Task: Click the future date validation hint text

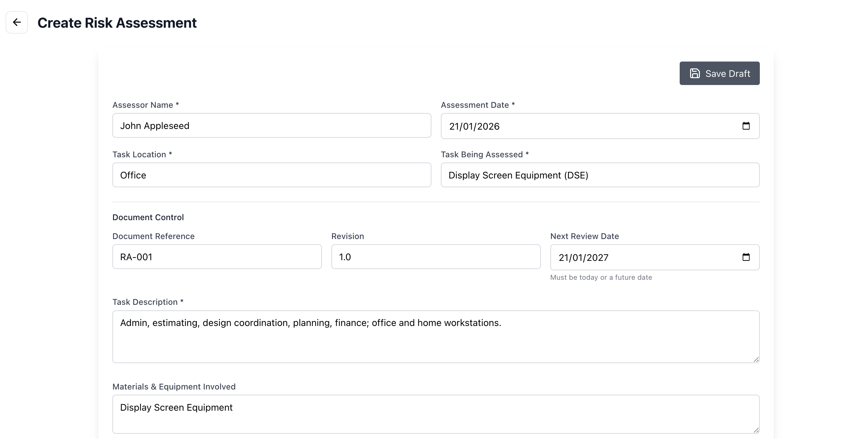Action: click(601, 277)
